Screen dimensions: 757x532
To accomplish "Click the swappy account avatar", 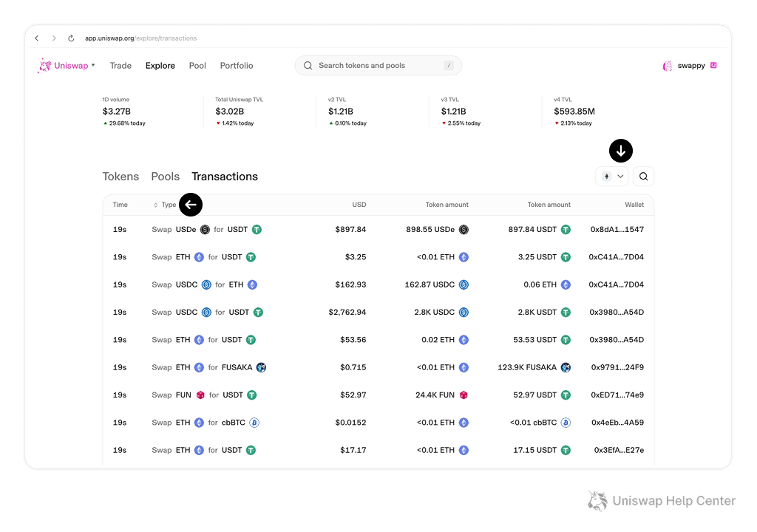I will tap(668, 66).
